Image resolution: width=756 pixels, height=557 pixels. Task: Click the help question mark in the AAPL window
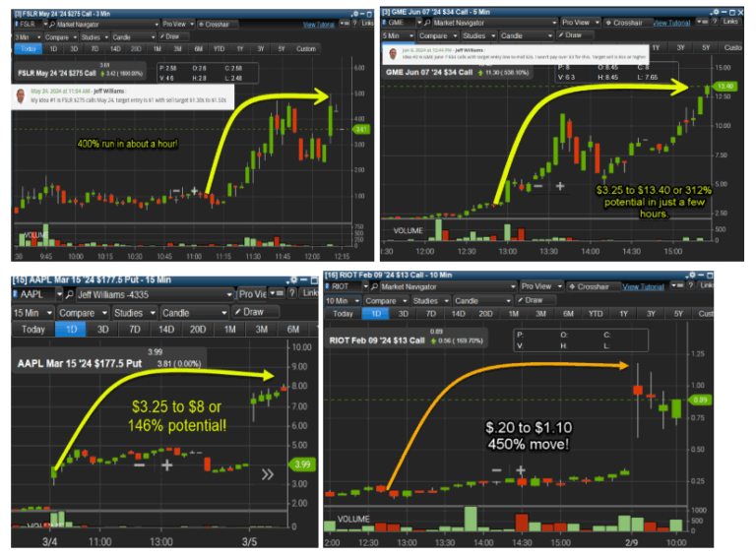[292, 293]
